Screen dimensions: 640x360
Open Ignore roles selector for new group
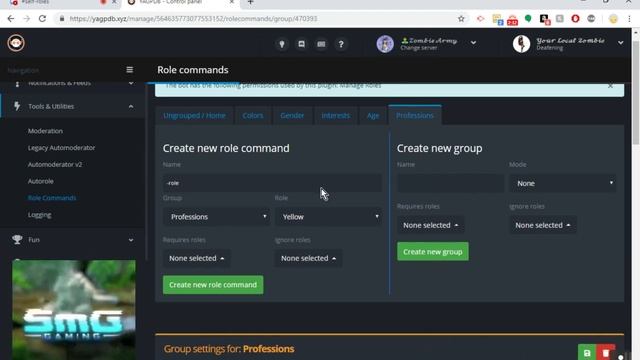pos(543,225)
